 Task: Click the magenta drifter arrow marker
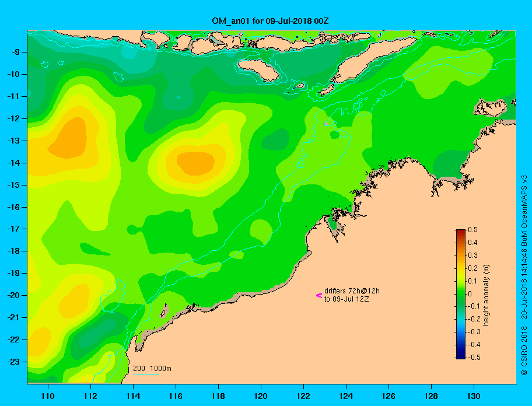tap(319, 295)
